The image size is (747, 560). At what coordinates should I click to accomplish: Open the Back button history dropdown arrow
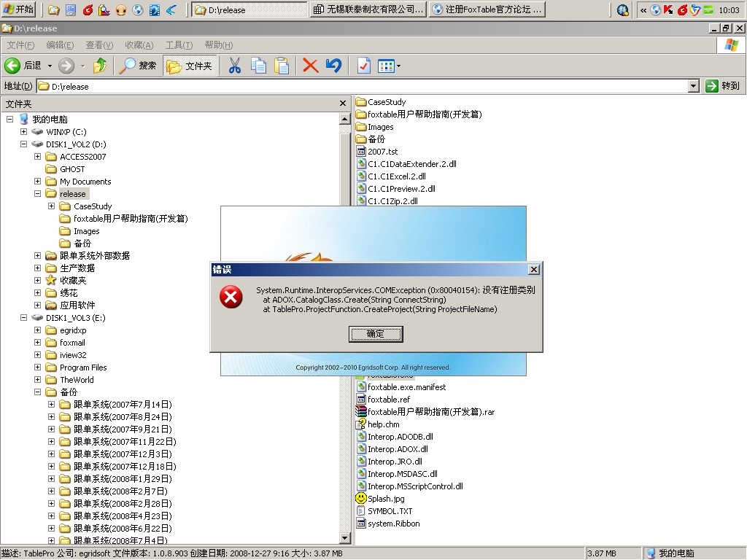coord(50,66)
